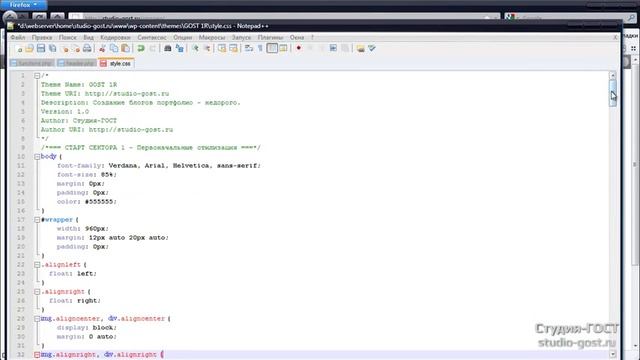Toggle synchronized horizontal scrolling

(233, 49)
